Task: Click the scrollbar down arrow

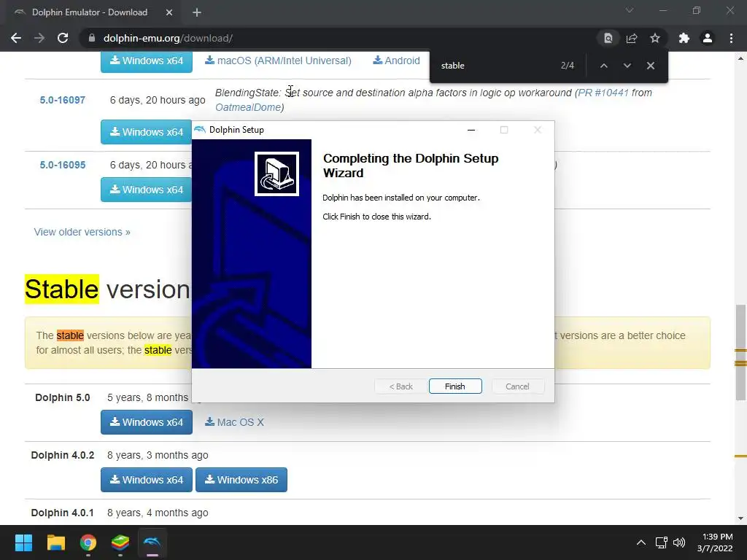Action: pos(740,518)
